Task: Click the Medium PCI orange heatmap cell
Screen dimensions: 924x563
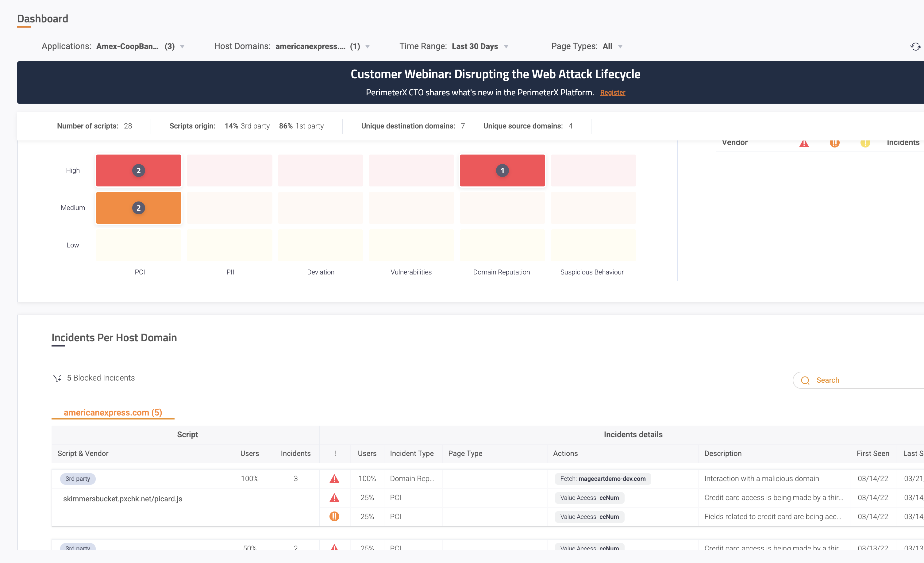Action: pyautogui.click(x=138, y=208)
